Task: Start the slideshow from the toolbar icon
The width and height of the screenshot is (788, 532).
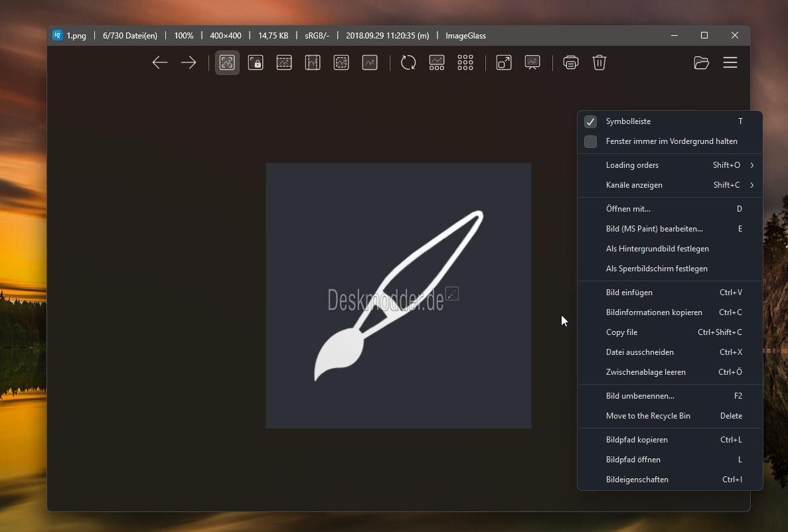Action: [532, 63]
